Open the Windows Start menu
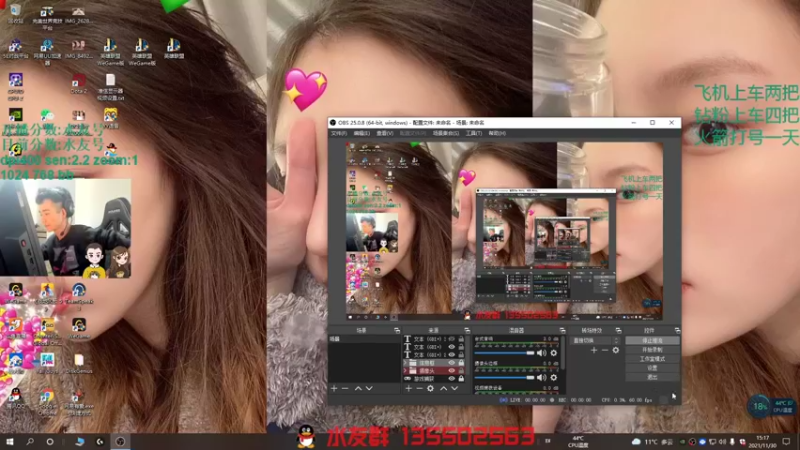This screenshot has height=450, width=800. coord(10,441)
